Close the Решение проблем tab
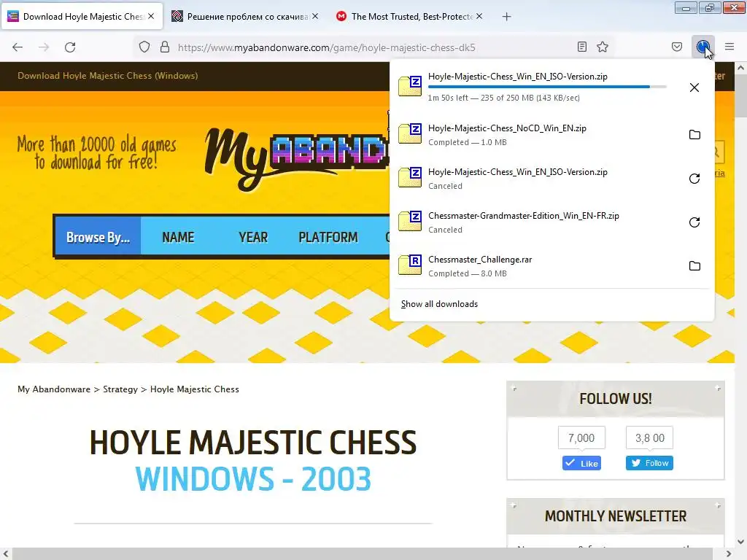 coord(315,16)
